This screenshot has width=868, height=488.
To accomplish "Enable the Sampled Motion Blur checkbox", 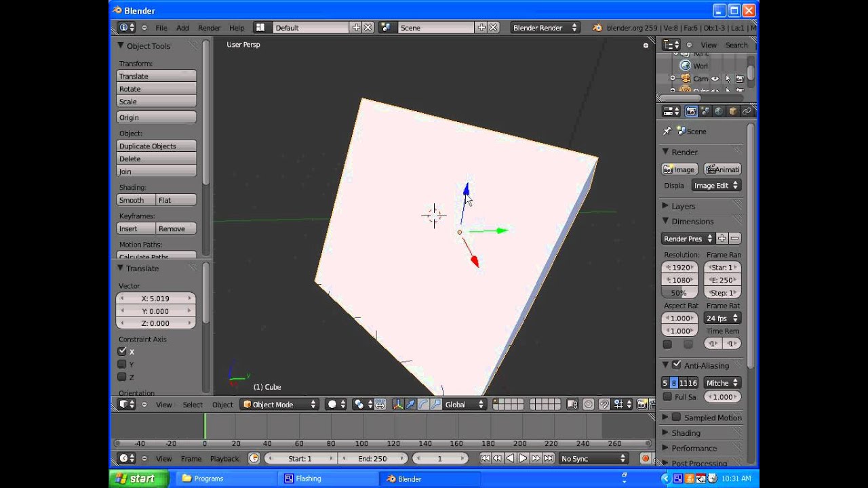I will (x=676, y=417).
